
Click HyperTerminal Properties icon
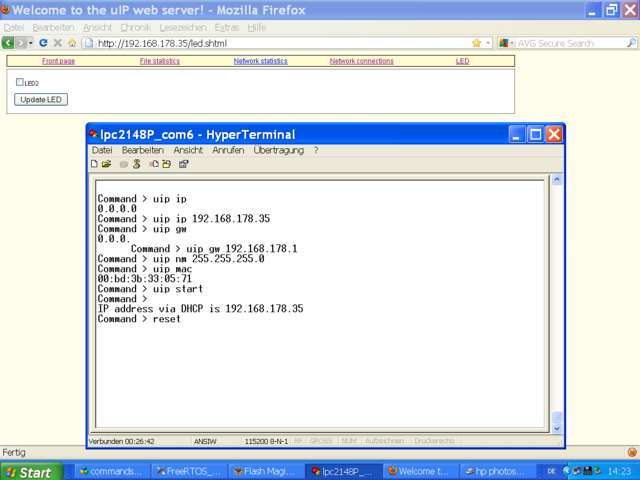tap(183, 164)
